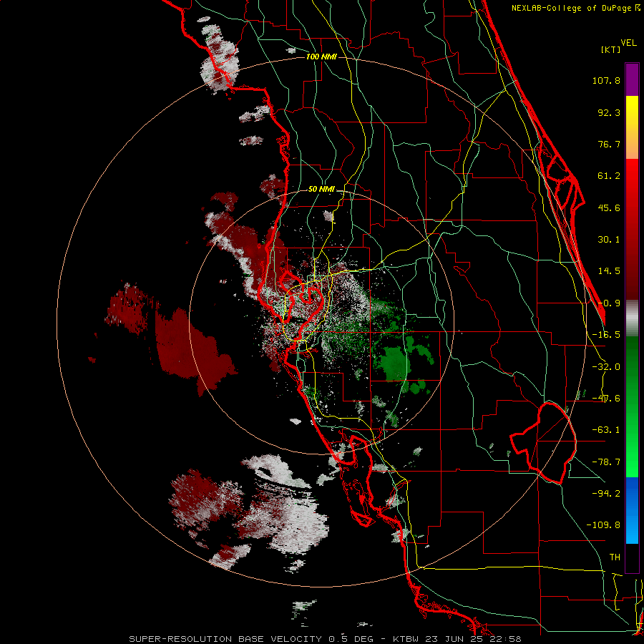The image size is (644, 644).
Task: Pick the purple segment of the velocity scale
Action: pyautogui.click(x=632, y=79)
